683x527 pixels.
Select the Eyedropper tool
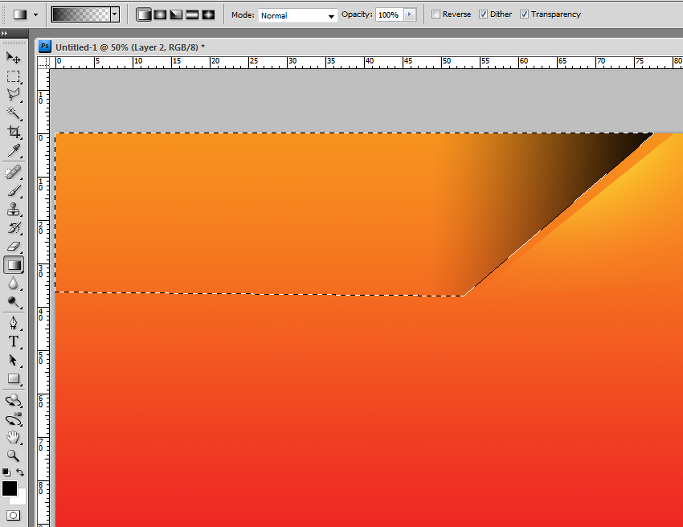coord(13,151)
